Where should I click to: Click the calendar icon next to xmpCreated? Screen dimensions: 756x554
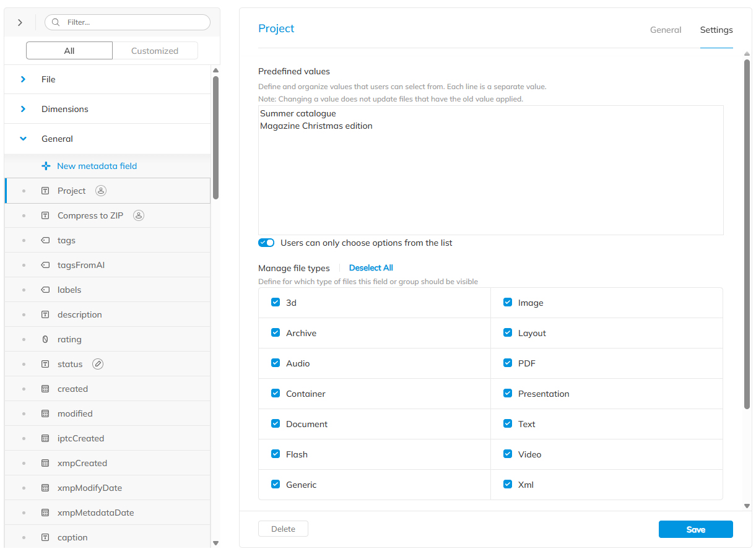point(45,463)
